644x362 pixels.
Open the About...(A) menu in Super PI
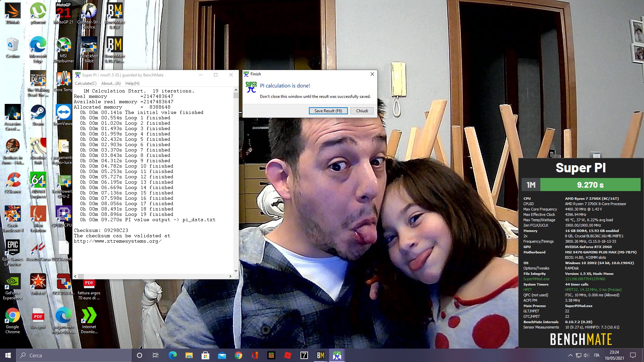(x=111, y=83)
